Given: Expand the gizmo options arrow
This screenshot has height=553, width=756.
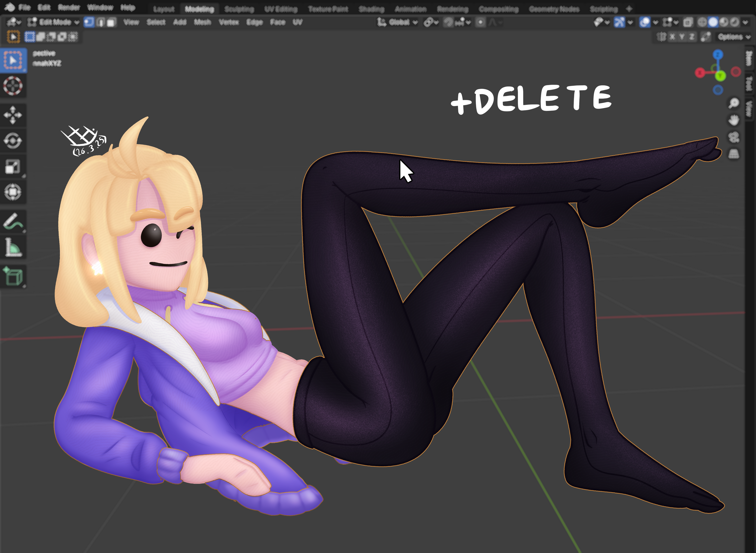Looking at the screenshot, I should [630, 22].
